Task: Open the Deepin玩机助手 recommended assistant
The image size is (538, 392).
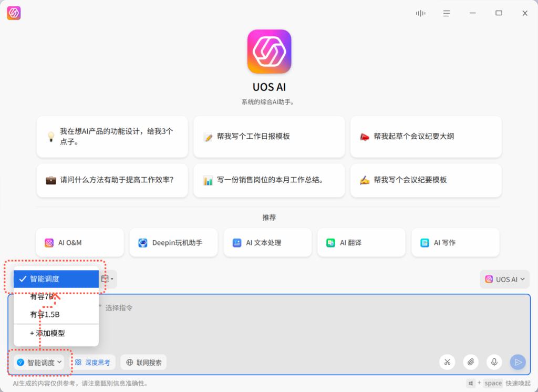Action: [x=173, y=243]
